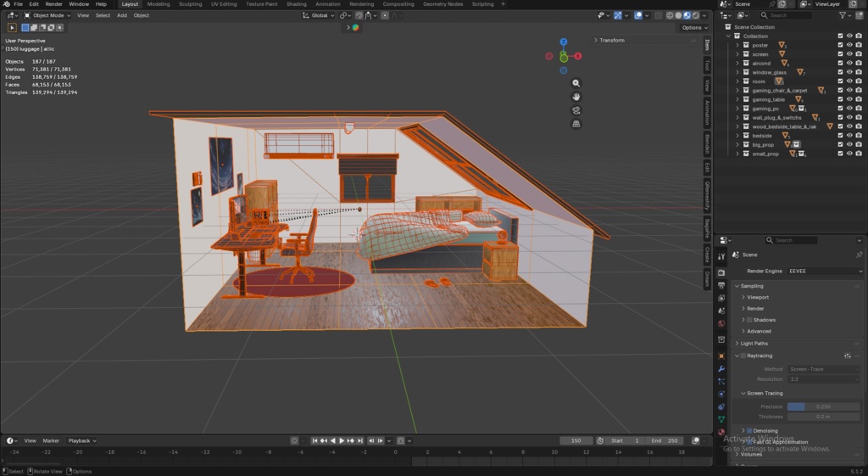Click the Select Box tool icon
Screen dimensions: 868x476
[x=12, y=27]
